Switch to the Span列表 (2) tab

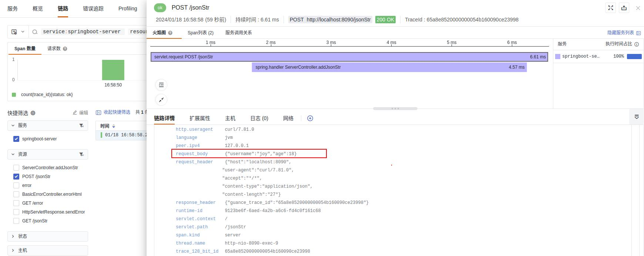coord(201,33)
